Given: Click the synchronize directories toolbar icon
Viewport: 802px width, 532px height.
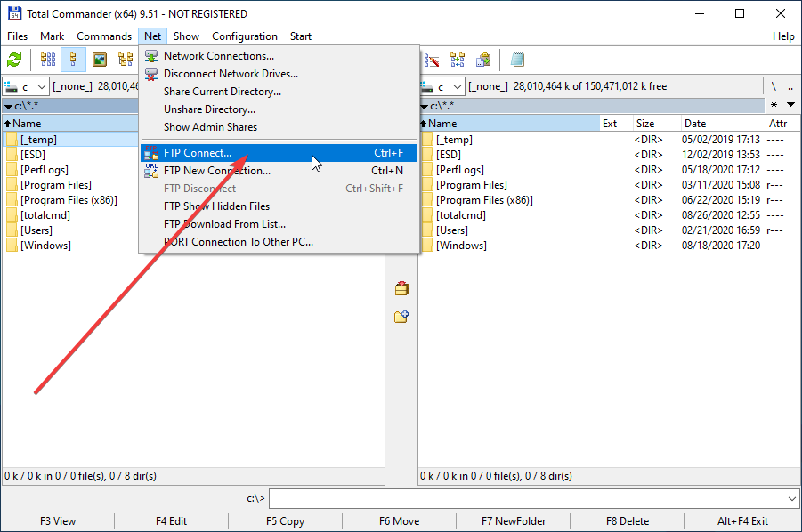Looking at the screenshot, I should 458,60.
